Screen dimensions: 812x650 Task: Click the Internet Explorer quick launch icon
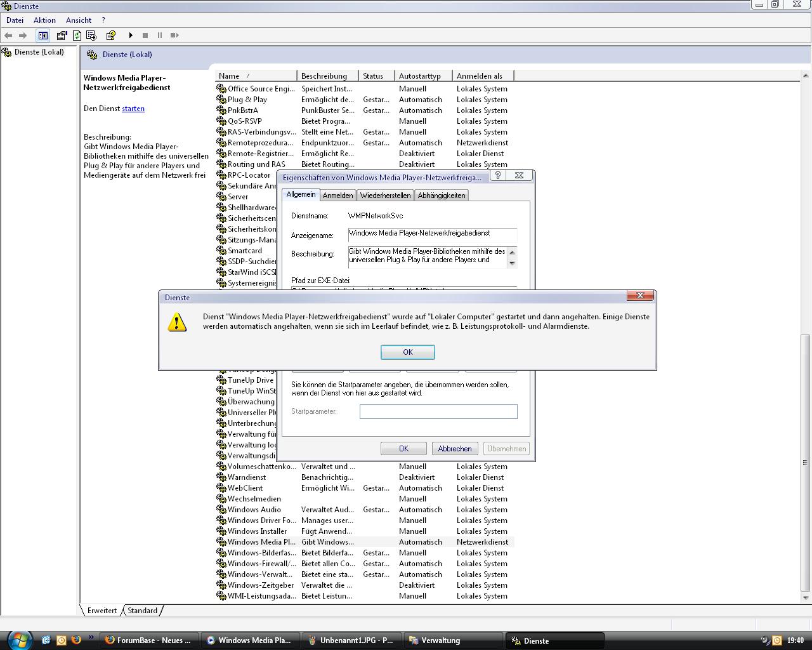pyautogui.click(x=46, y=640)
